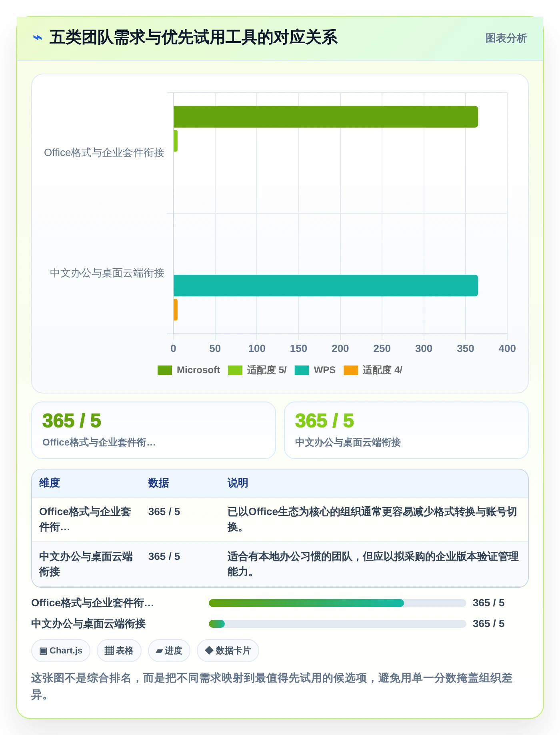
Task: Click table cell 中文办公与桌面云端衔接
Action: coord(86,564)
